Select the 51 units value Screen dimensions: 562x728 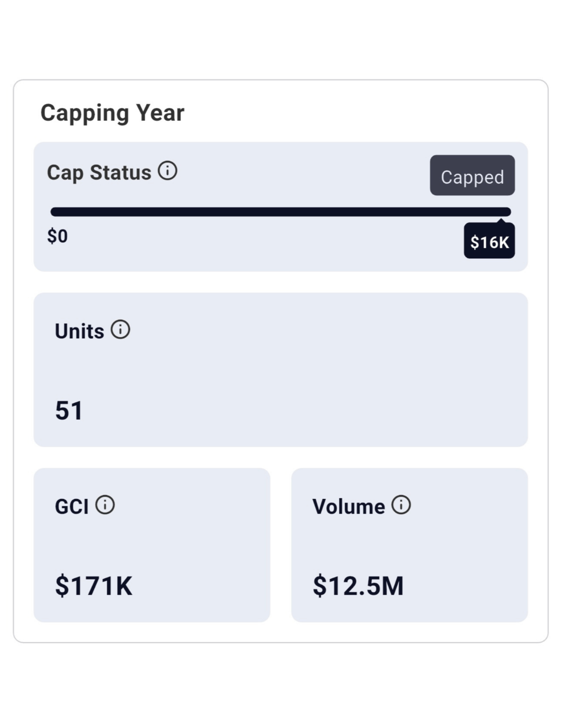pyautogui.click(x=69, y=410)
